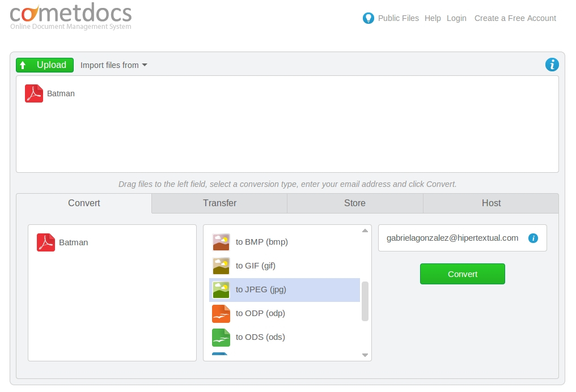Click the Public Files globe icon
Image resolution: width=576 pixels, height=392 pixels.
[369, 18]
